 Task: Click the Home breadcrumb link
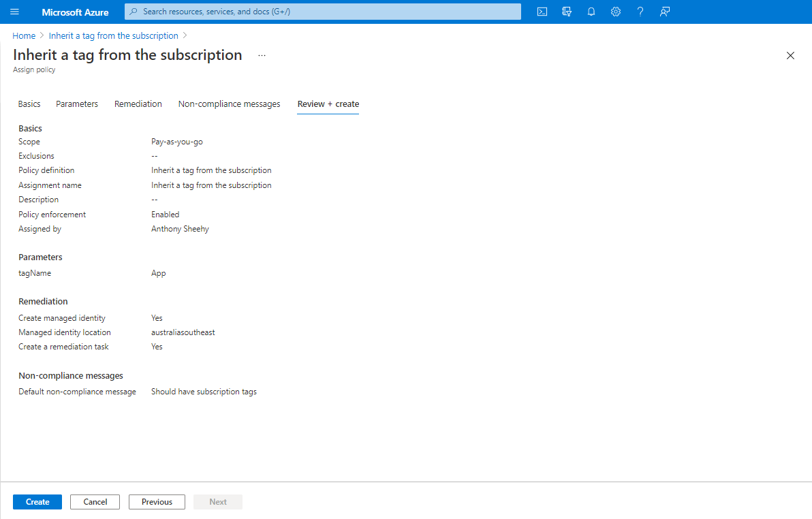tap(24, 35)
